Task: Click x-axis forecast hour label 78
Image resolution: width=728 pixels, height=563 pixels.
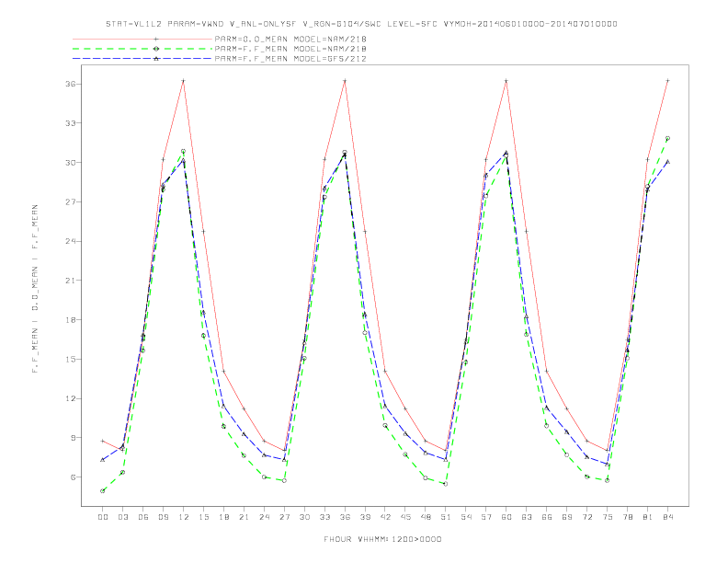Action: [x=628, y=517]
